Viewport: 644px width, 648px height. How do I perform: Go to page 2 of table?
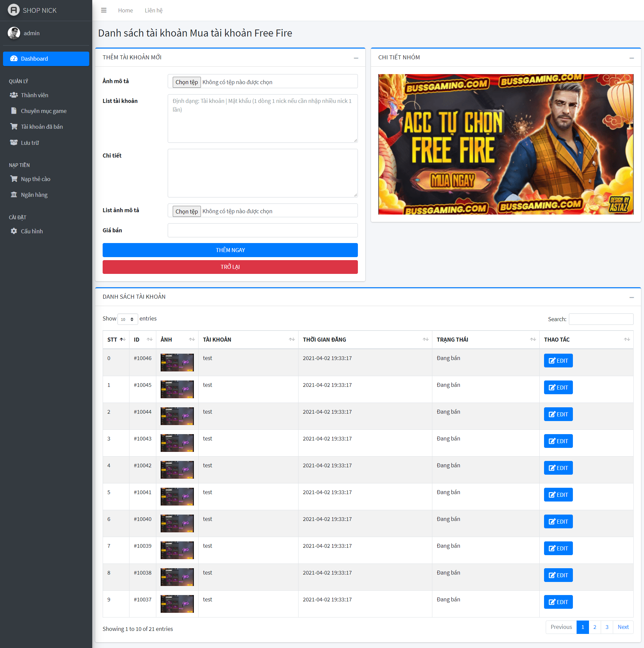pyautogui.click(x=594, y=627)
